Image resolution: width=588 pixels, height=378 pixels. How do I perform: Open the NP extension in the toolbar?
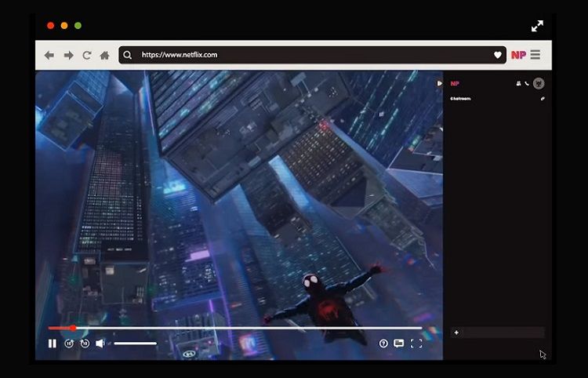[x=519, y=55]
